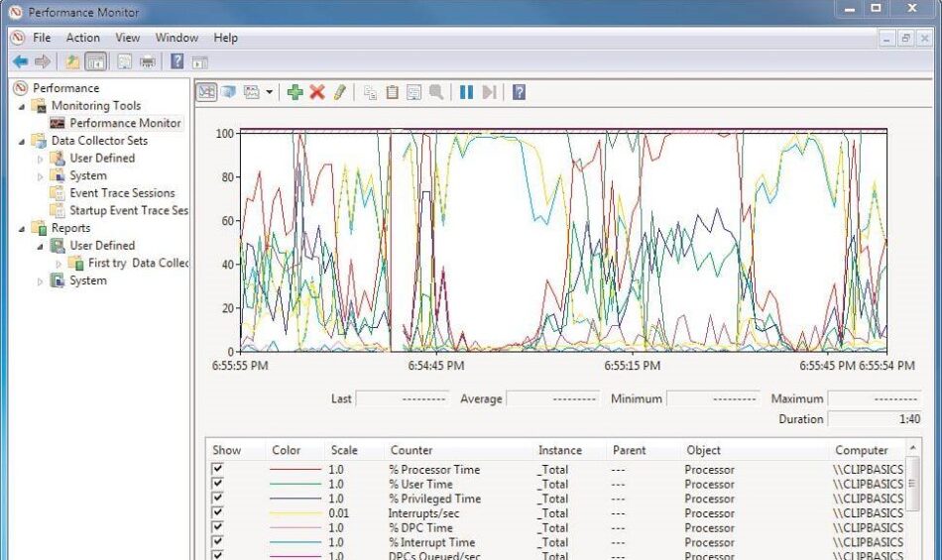Open the View menu
Screen dimensions: 942x560
coord(127,38)
